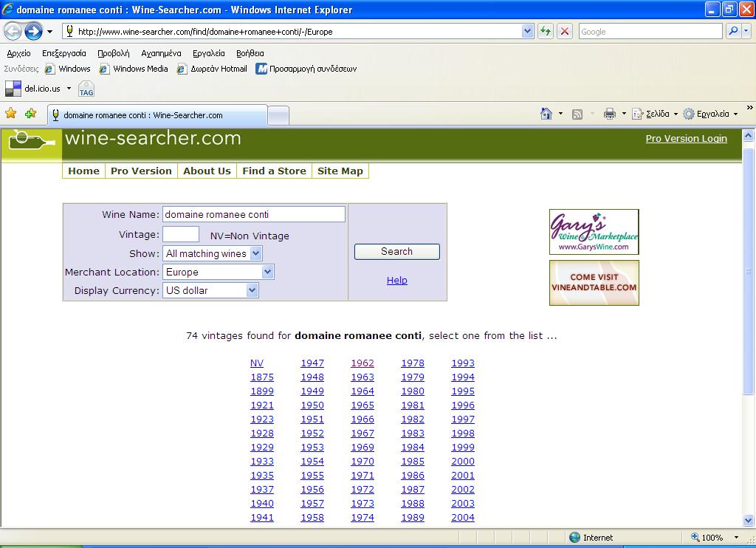Open the Windows Media links bar shortcut
The height and width of the screenshot is (548, 756).
tap(134, 69)
